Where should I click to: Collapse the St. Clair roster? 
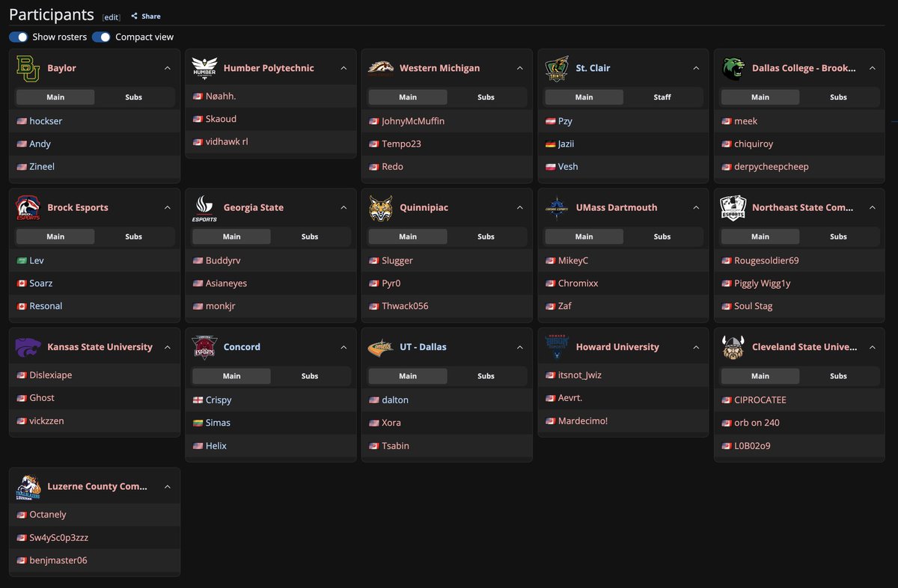696,68
